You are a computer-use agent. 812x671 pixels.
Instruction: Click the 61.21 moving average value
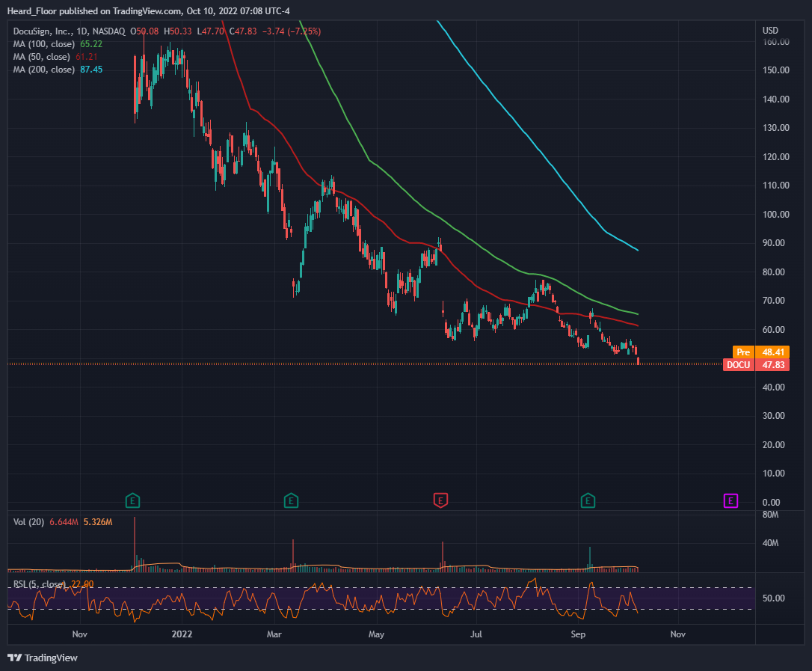pyautogui.click(x=87, y=57)
